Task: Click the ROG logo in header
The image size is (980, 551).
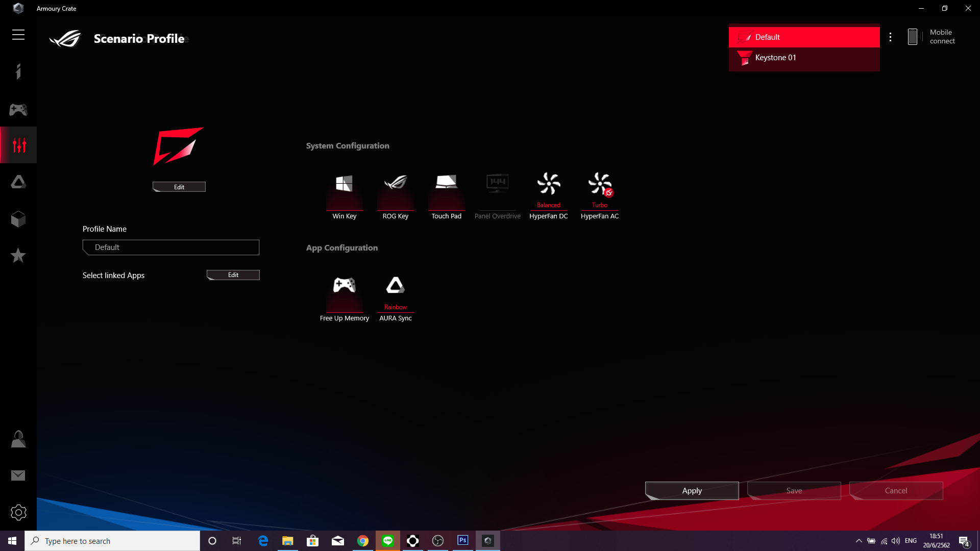Action: [65, 39]
